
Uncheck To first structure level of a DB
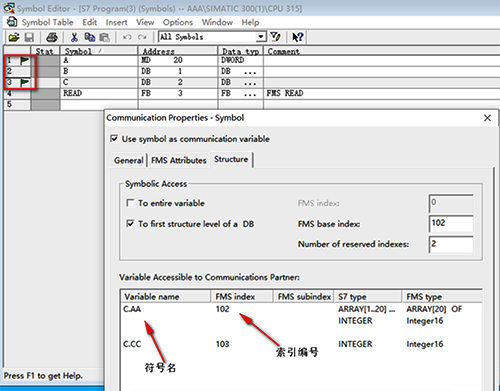(x=130, y=224)
